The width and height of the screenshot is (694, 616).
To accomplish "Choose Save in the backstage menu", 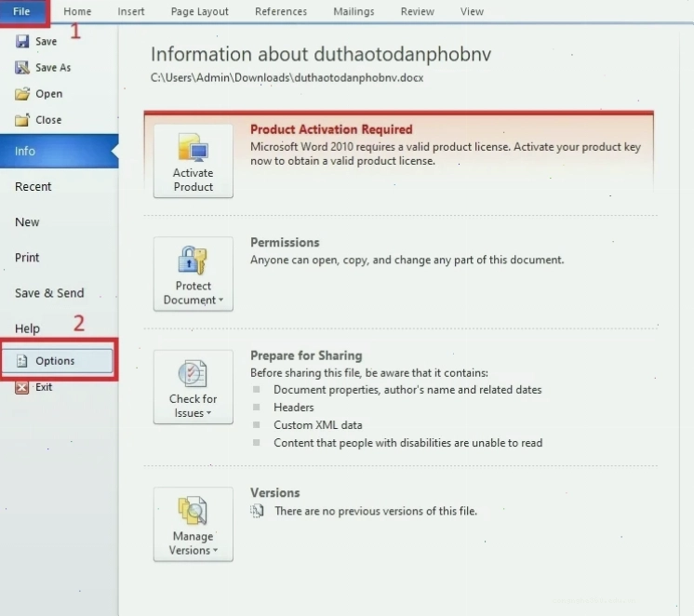I will (x=46, y=41).
